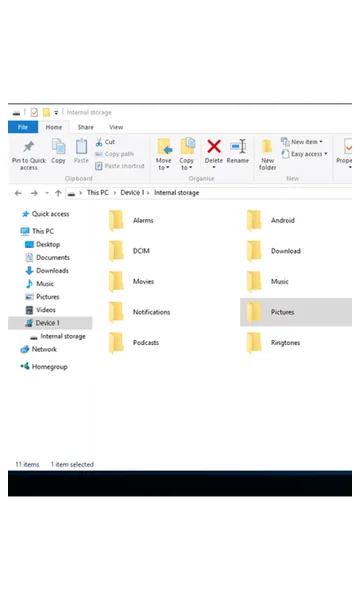360x600 pixels.
Task: Select the Alarms folder
Action: tap(131, 220)
